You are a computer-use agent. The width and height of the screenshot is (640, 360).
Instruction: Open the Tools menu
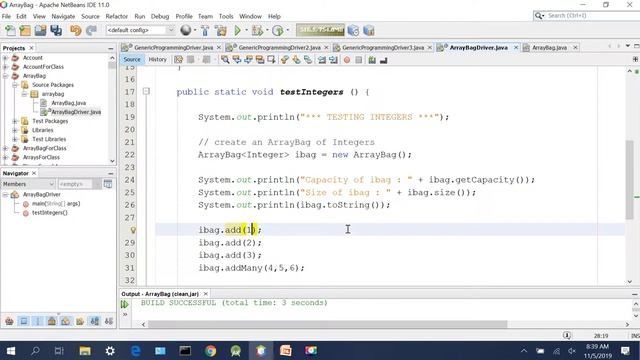point(226,16)
